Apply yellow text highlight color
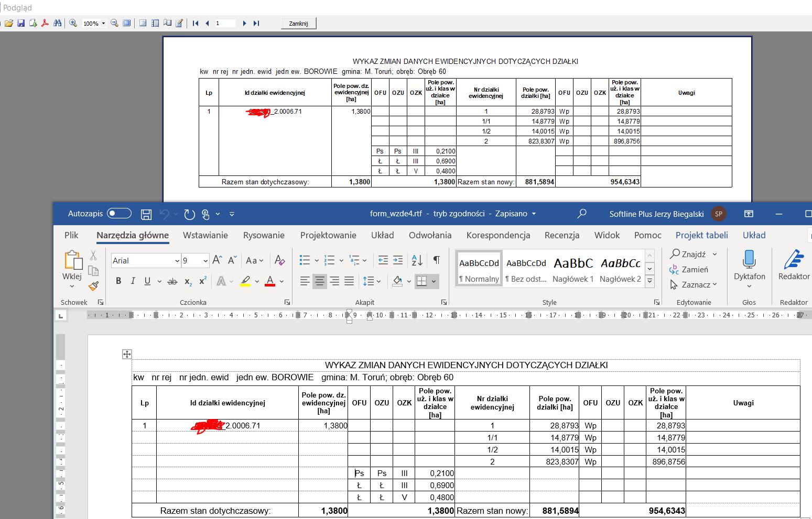 pos(245,281)
